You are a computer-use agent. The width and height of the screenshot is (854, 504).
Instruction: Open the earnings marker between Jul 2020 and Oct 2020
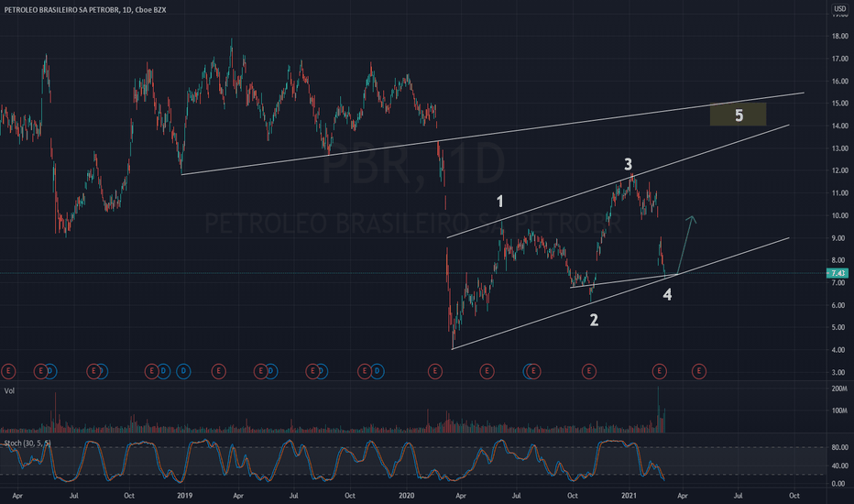(533, 372)
